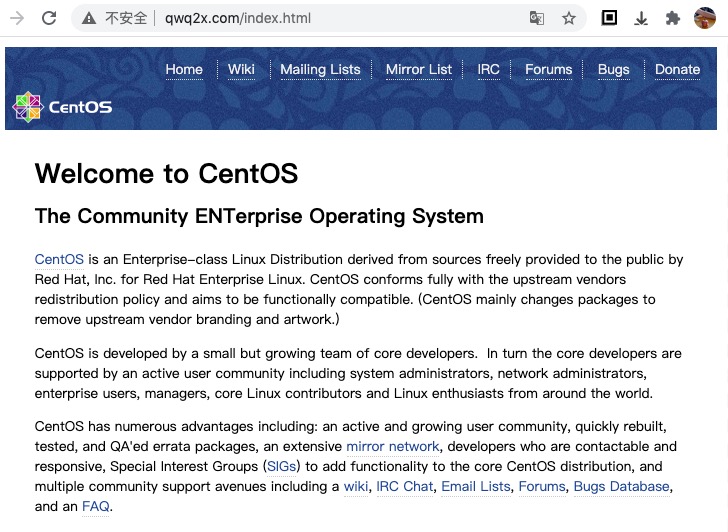Open the Wiki navigation item

click(241, 70)
